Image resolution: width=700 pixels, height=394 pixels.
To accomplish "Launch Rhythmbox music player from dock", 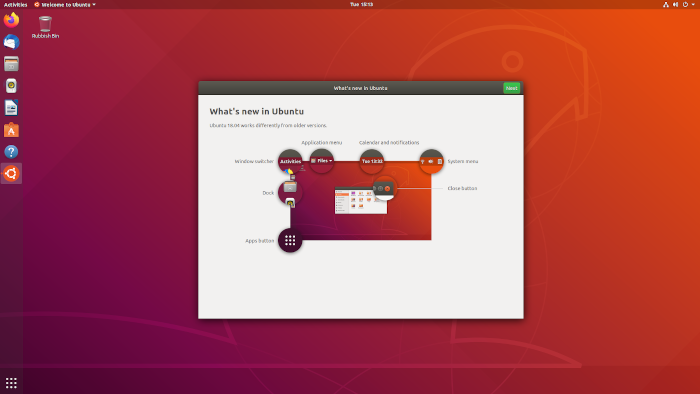I will tap(11, 86).
